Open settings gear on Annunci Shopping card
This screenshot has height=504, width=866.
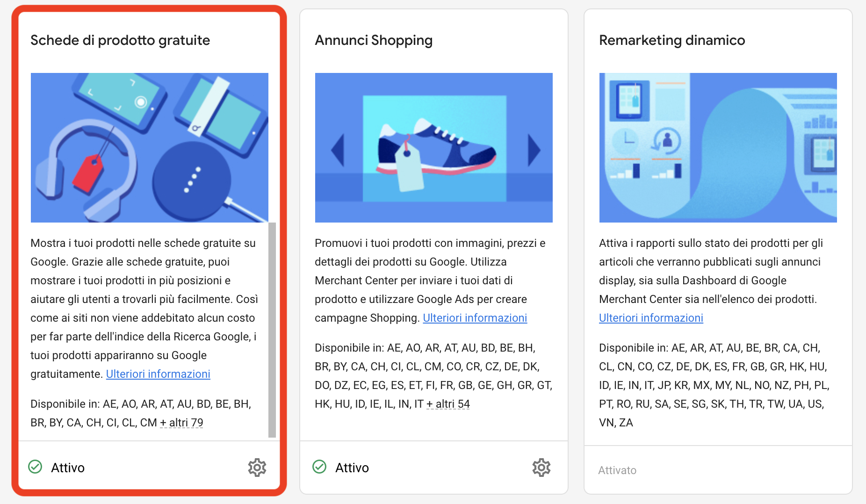541,468
